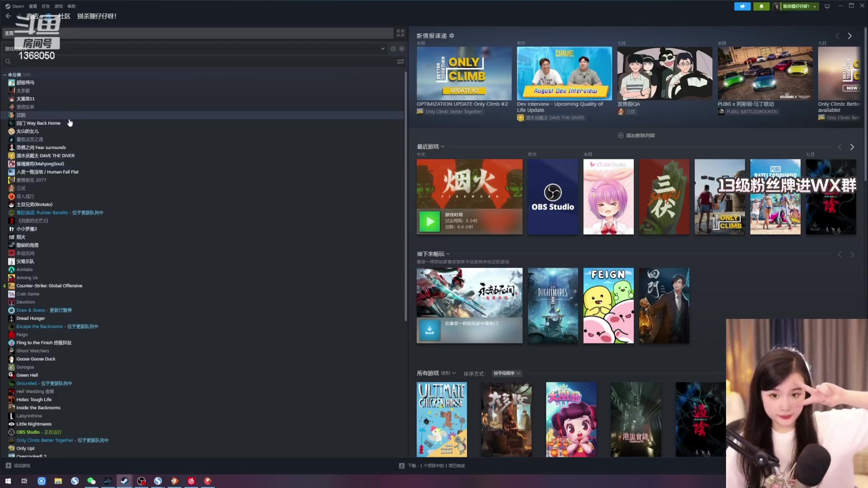Open the August Dev Interview news card
The height and width of the screenshot is (488, 868).
coord(565,74)
